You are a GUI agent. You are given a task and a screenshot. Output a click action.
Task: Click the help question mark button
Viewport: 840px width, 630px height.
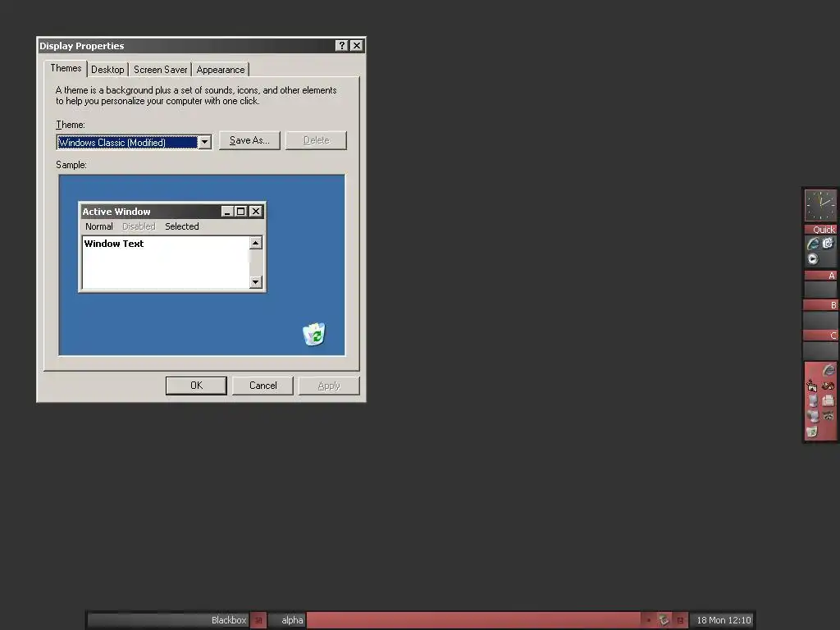click(342, 46)
